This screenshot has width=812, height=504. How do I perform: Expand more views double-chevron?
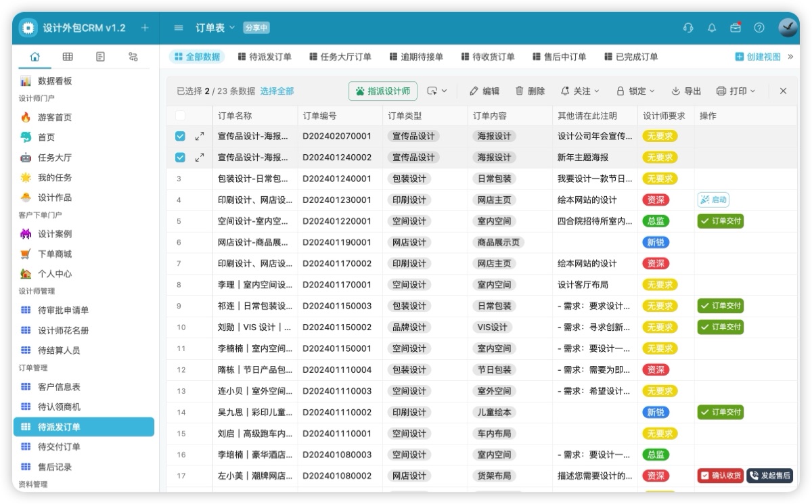(x=790, y=57)
